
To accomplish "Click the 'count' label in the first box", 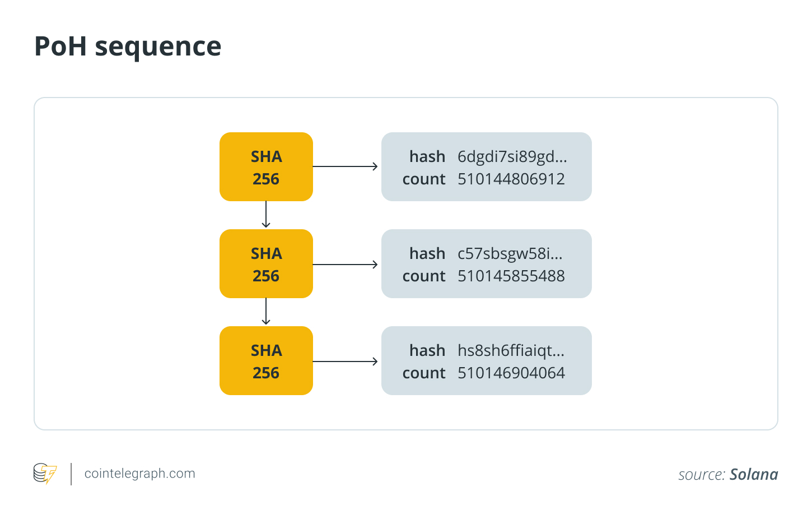I will pos(424,179).
